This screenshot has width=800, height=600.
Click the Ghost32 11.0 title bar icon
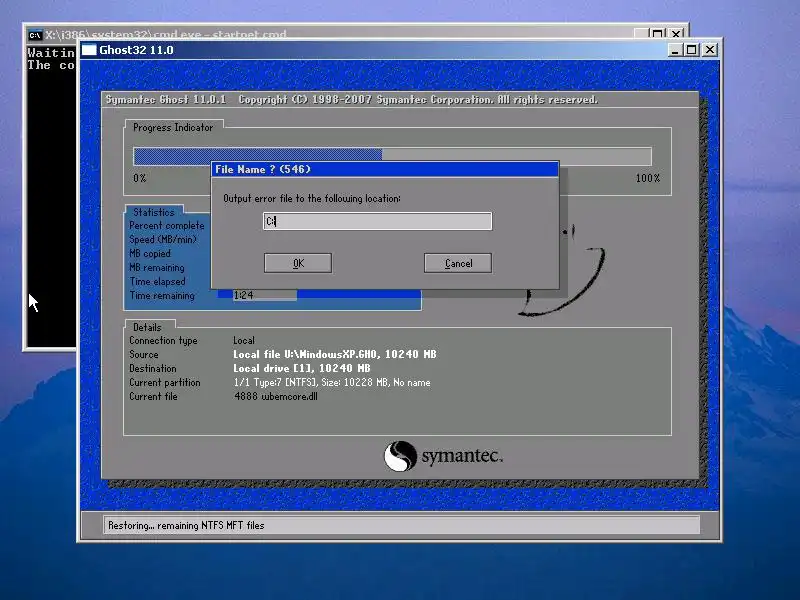[89, 50]
